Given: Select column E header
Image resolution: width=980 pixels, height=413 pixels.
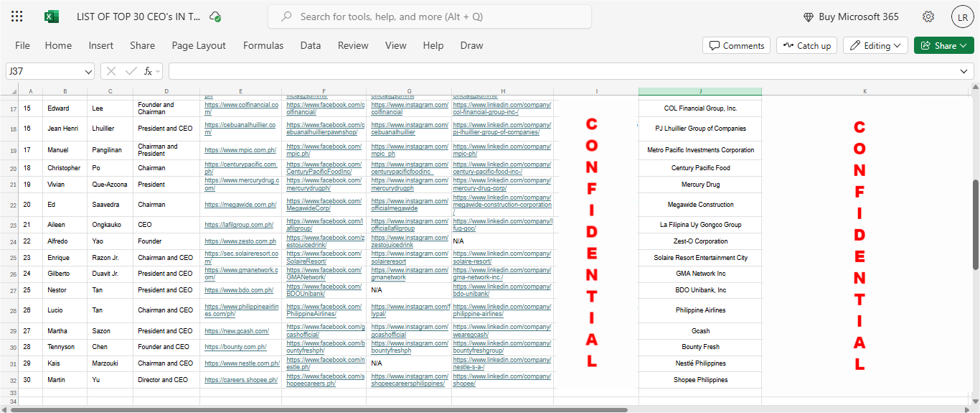Looking at the screenshot, I should coord(241,91).
